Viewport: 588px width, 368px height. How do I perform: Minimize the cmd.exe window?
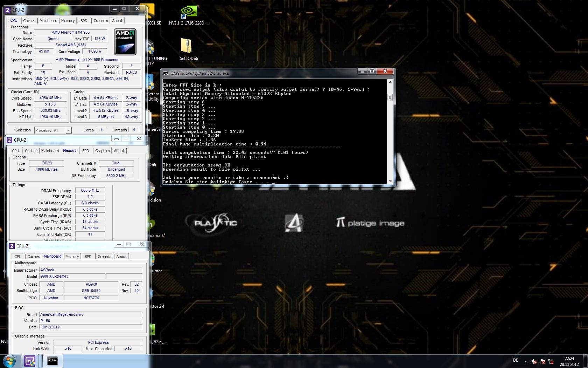[363, 71]
